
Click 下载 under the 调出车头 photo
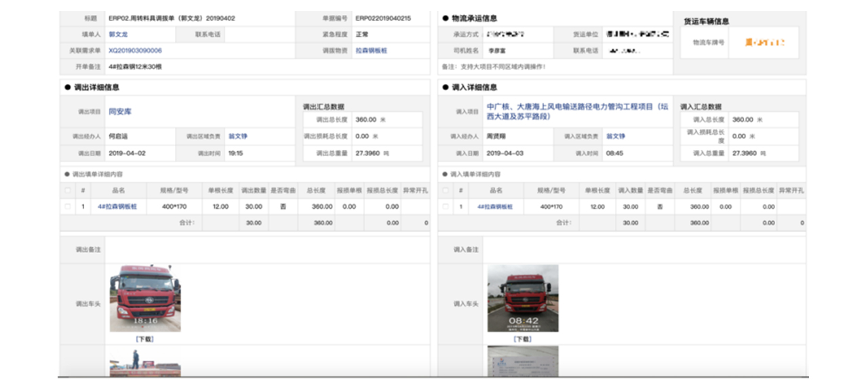144,338
